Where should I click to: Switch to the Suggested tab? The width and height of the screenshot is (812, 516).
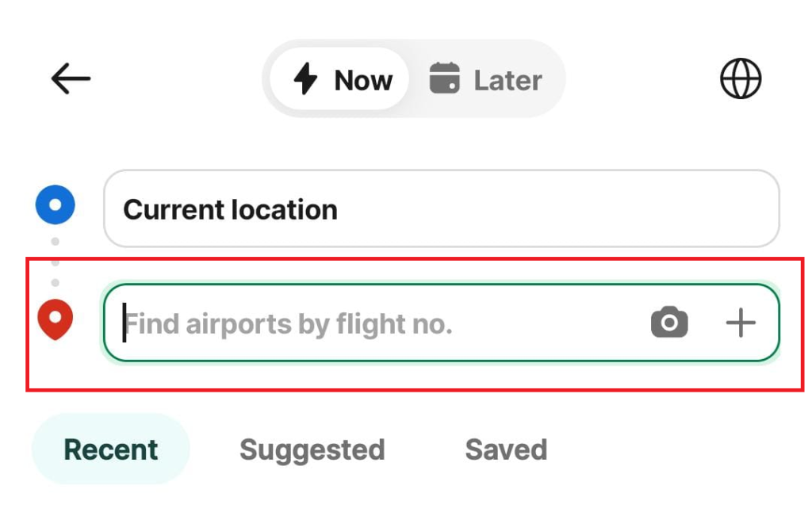312,449
